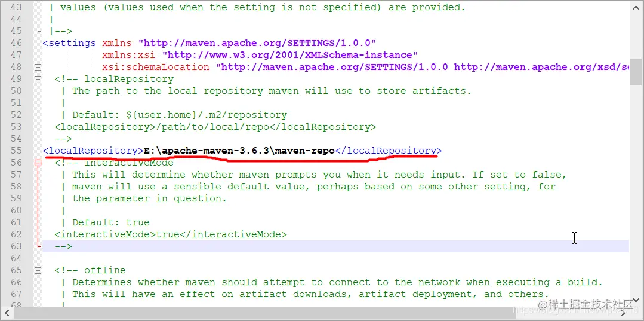644x321 pixels.
Task: Click line number 55 in the margin
Action: coord(16,151)
